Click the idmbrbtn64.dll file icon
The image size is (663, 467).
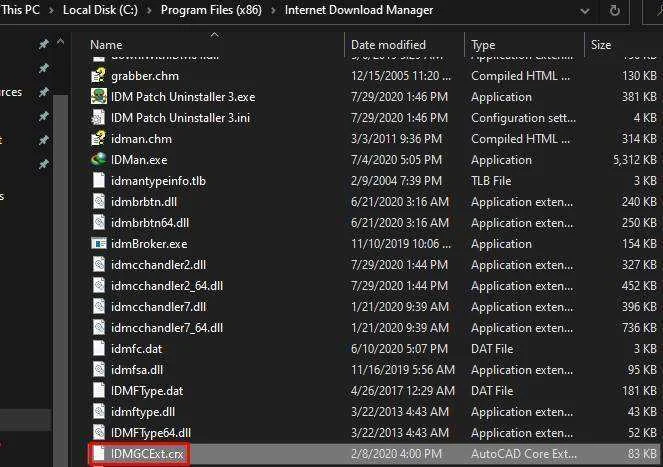click(99, 223)
